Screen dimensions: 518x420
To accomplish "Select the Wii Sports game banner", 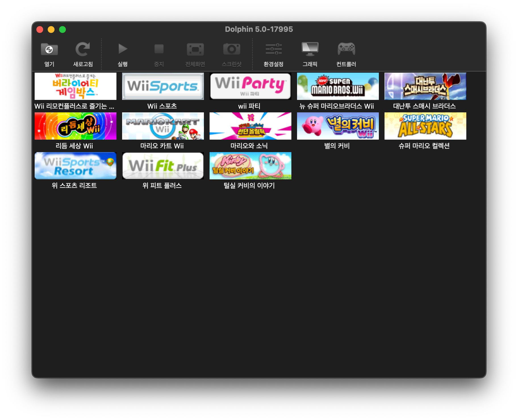I will coord(163,86).
